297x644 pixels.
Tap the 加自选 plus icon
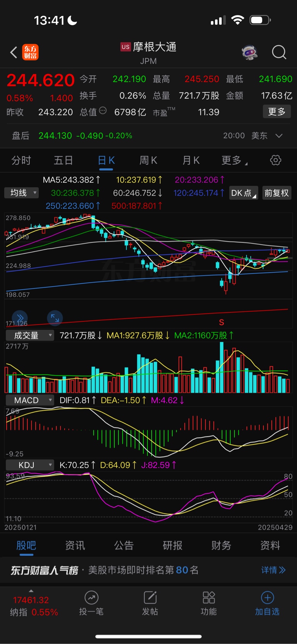[267, 598]
